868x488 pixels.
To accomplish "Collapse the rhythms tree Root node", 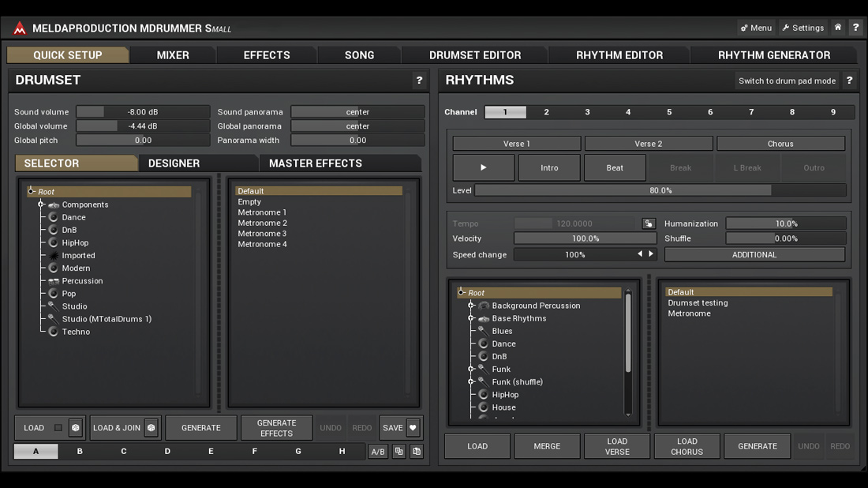I will tap(461, 292).
